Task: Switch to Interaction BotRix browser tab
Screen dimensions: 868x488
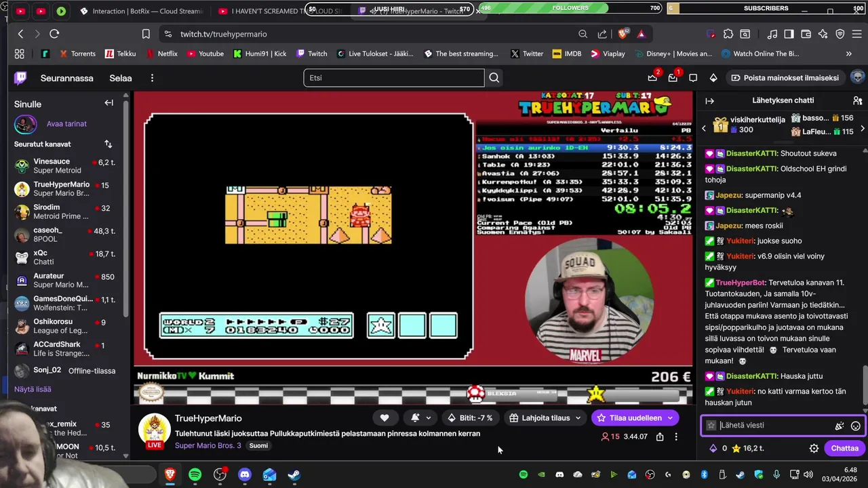Action: coord(141,12)
